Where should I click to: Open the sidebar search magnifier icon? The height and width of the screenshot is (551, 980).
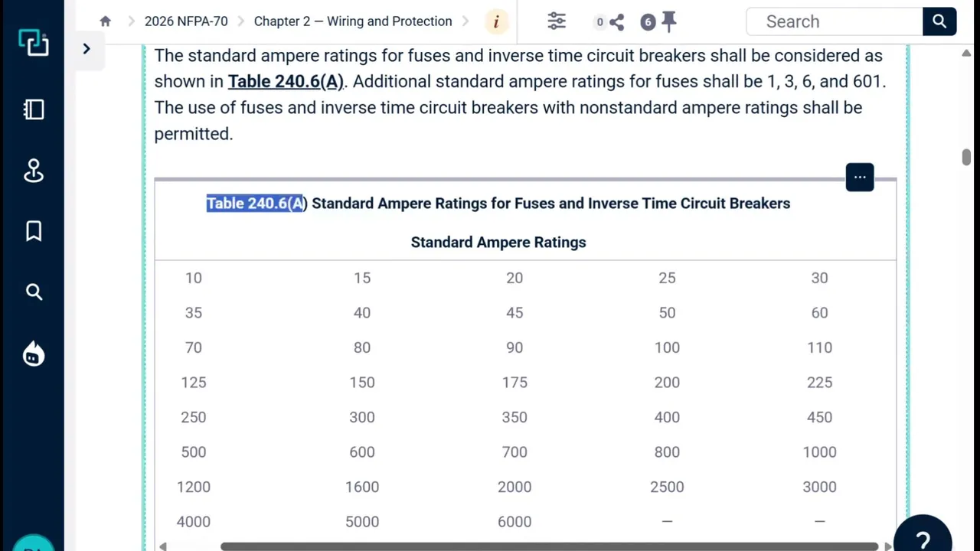point(34,292)
